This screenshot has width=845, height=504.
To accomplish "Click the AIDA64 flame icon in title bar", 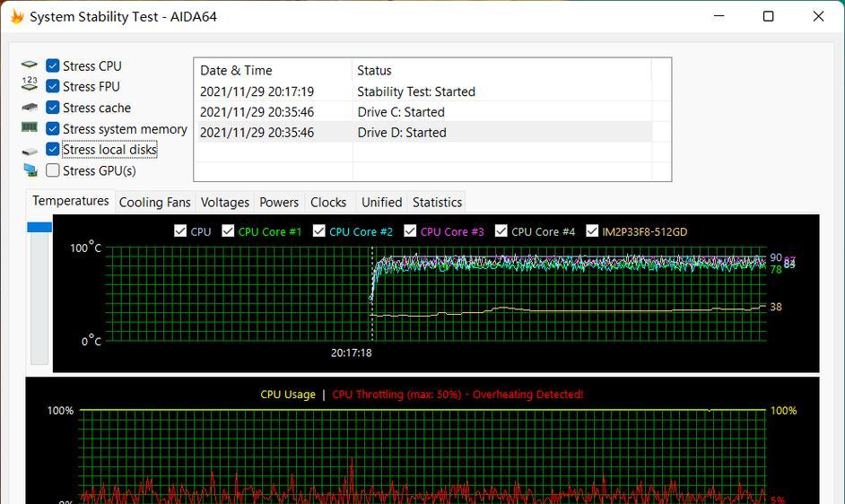I will 17,16.
